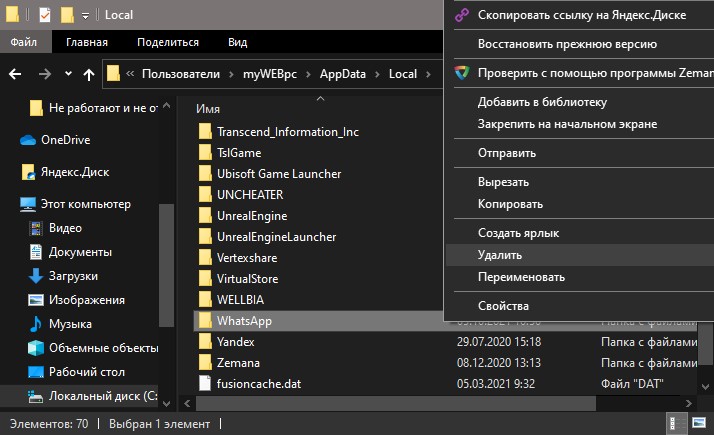Image resolution: width=714 pixels, height=435 pixels.
Task: Click the Документы document icon
Action: (36, 252)
